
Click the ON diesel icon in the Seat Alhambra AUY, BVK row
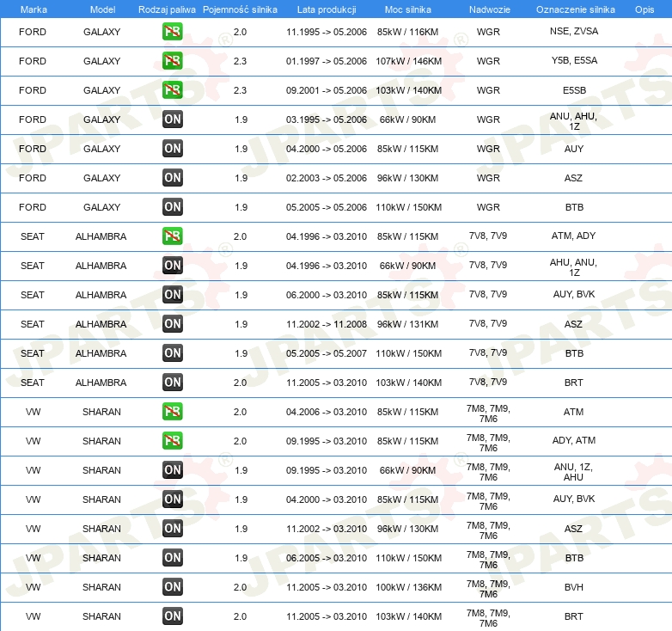(172, 295)
